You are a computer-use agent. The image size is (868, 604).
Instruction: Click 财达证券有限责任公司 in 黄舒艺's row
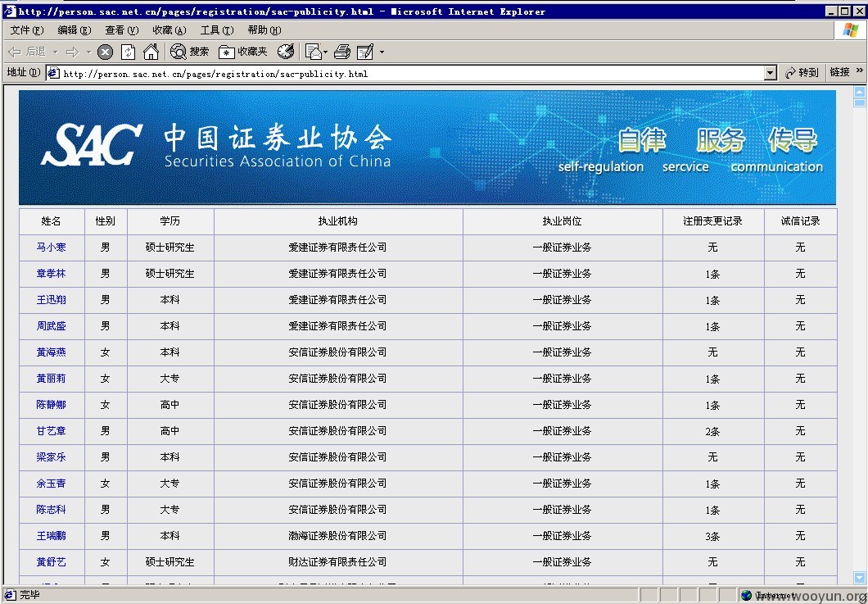(x=337, y=562)
